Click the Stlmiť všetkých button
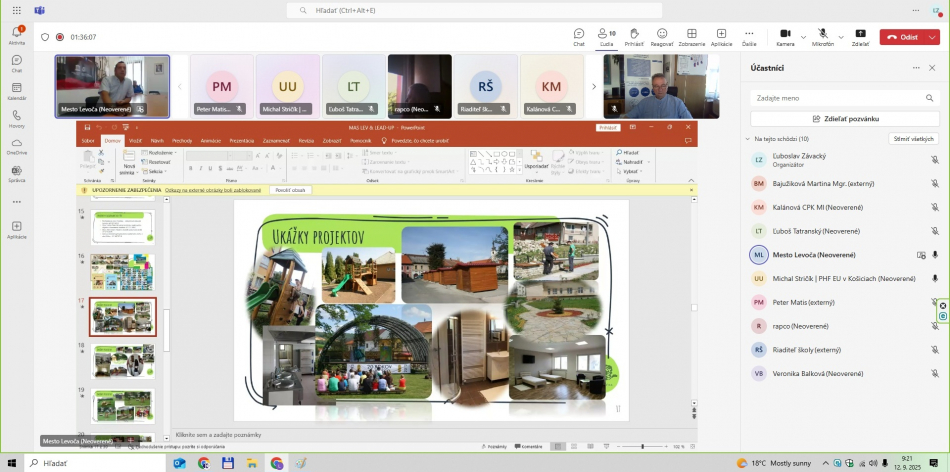This screenshot has width=950, height=472. click(914, 139)
